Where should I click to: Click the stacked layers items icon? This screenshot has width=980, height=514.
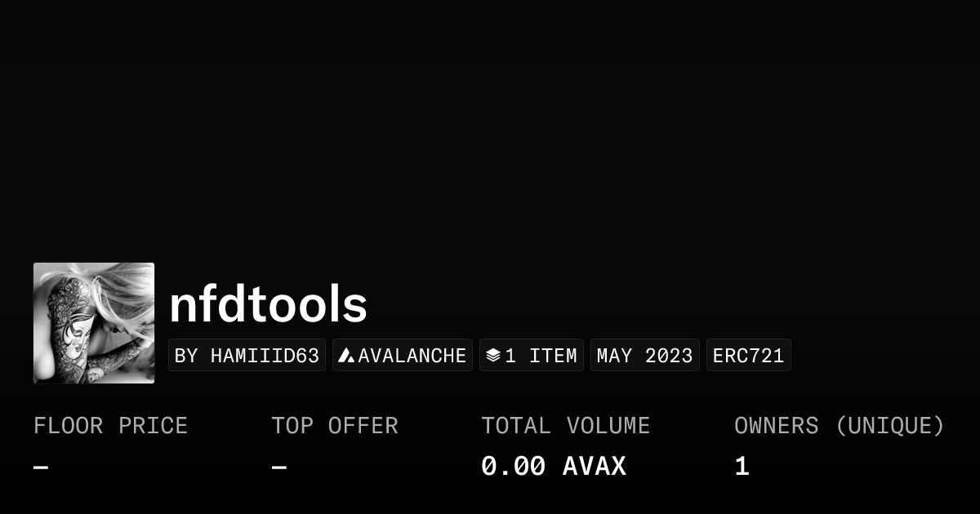(492, 356)
